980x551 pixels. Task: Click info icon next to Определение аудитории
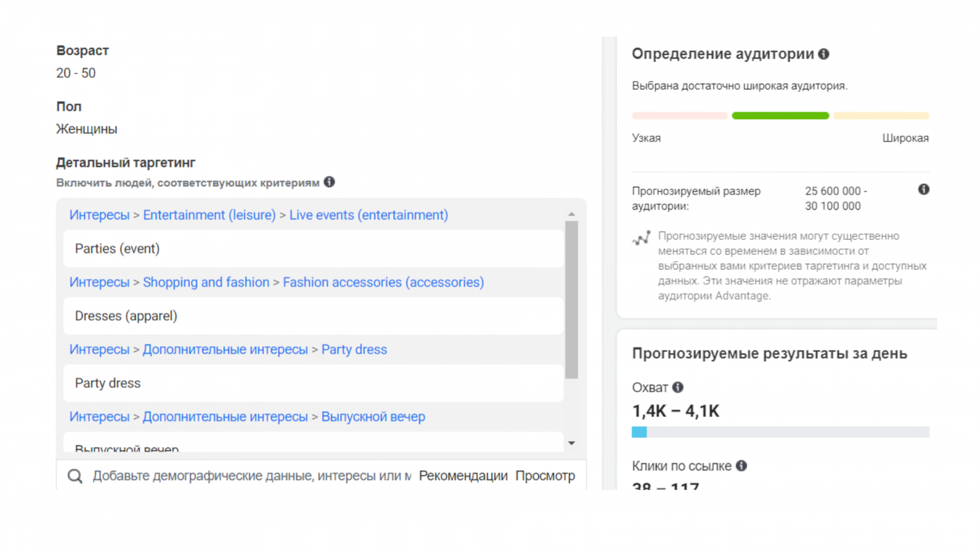point(824,54)
